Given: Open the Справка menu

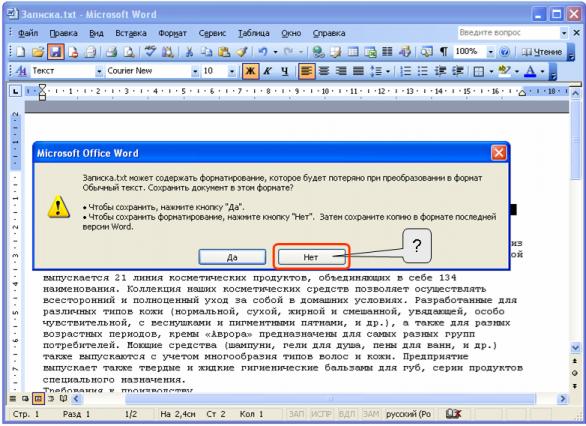Looking at the screenshot, I should click(329, 33).
